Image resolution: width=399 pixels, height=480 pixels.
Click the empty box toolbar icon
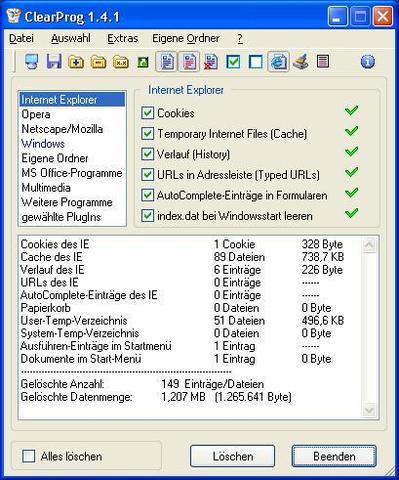pyautogui.click(x=256, y=62)
